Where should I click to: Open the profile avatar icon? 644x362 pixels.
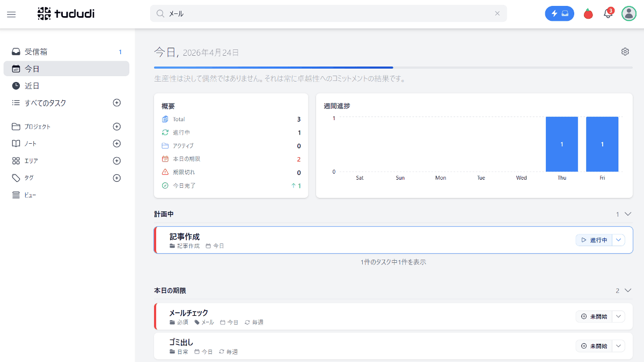coord(628,13)
